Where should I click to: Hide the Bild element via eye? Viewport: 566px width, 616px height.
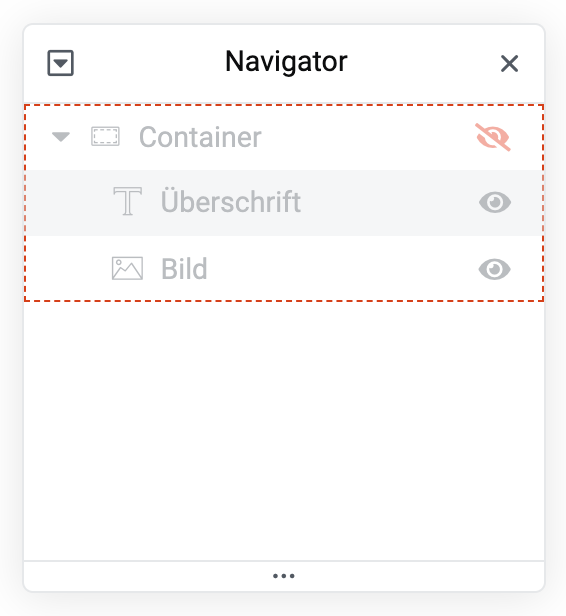pos(495,270)
